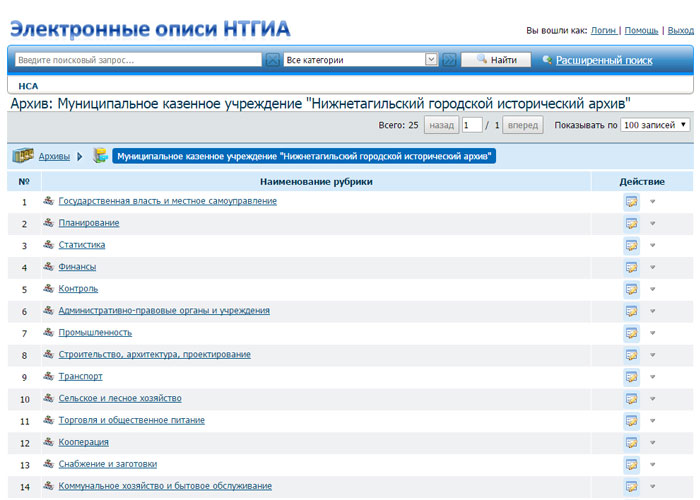Go to Архивы breadcrumb link
Viewport: 700px width, 500px height.
[54, 156]
